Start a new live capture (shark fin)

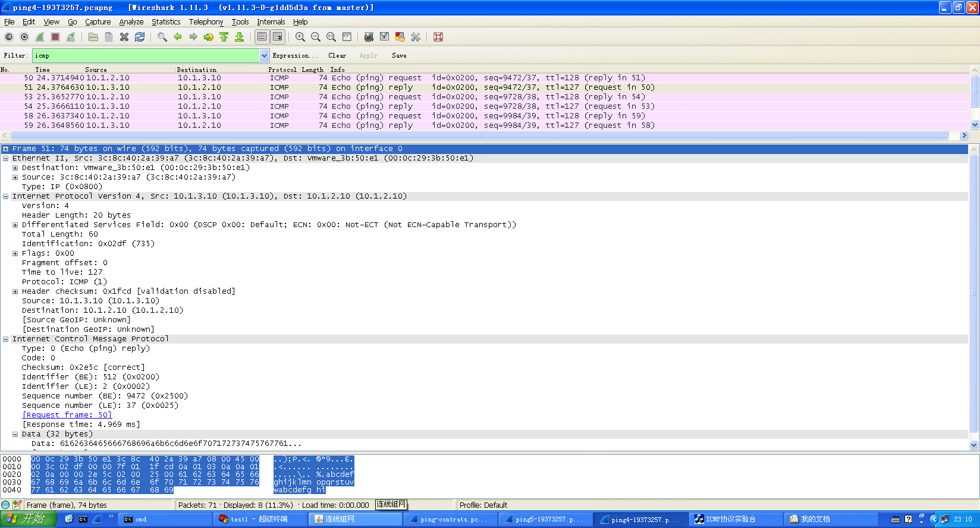(40, 37)
